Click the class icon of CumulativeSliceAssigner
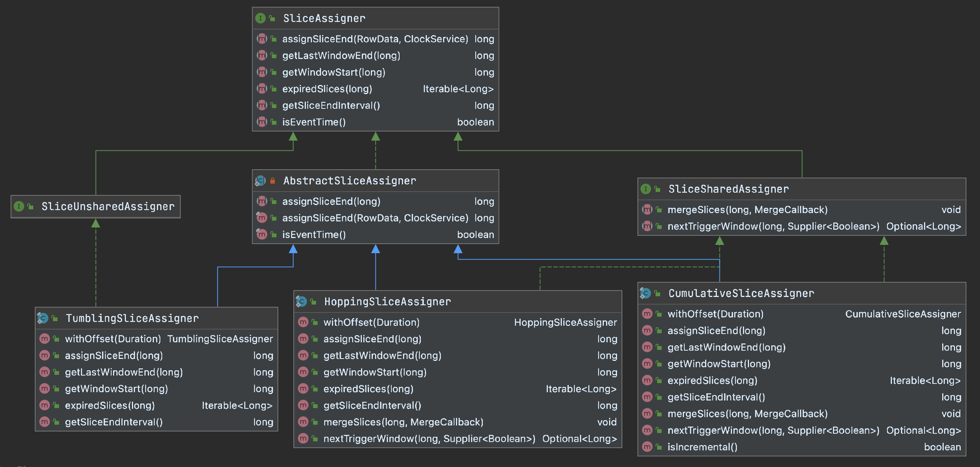Viewport: 980px width, 467px height. [x=645, y=293]
